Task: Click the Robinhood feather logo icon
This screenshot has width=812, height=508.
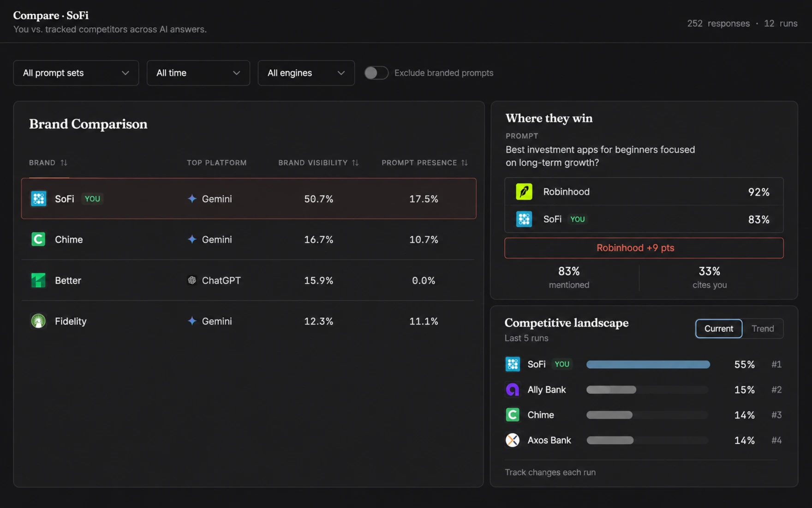Action: (x=524, y=192)
